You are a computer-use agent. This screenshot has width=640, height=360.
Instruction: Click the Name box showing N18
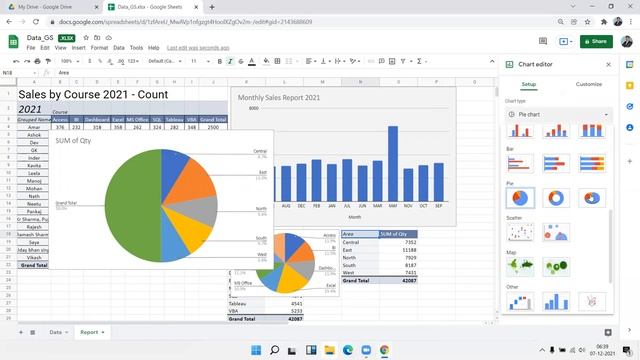tap(19, 73)
